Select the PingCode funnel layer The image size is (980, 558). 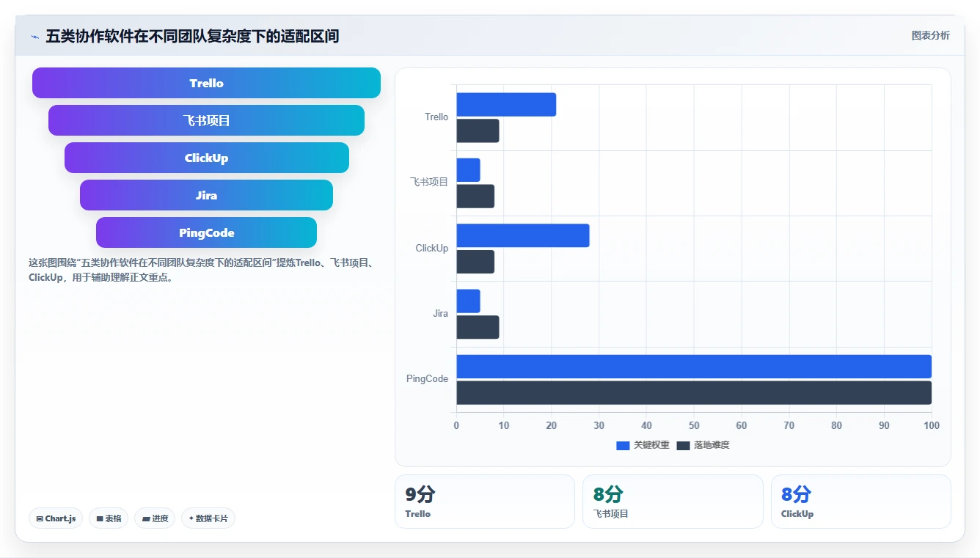(x=206, y=232)
